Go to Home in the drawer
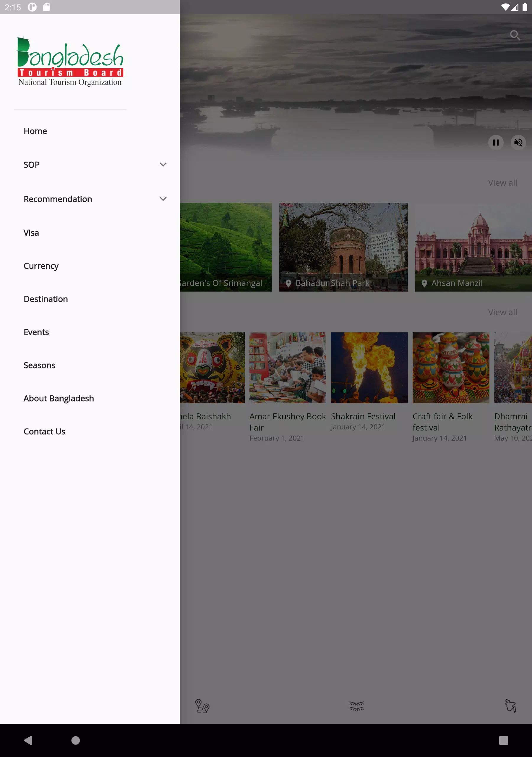 pyautogui.click(x=90, y=131)
